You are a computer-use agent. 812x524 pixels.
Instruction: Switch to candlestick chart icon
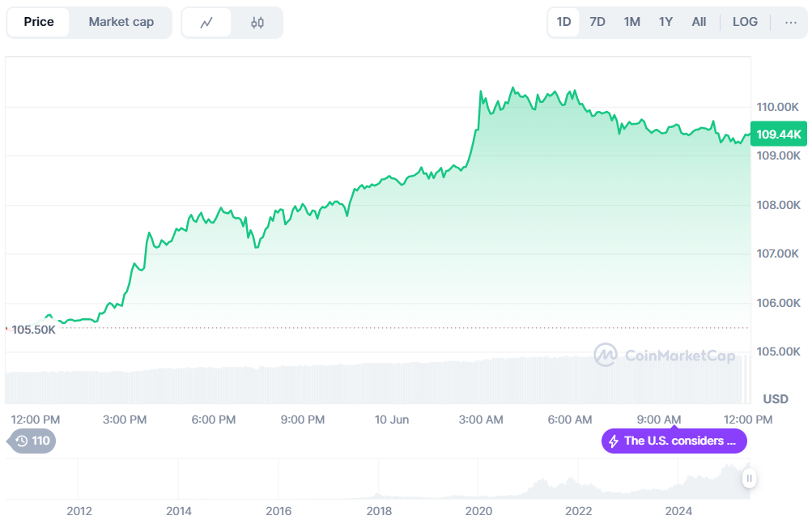(x=257, y=23)
